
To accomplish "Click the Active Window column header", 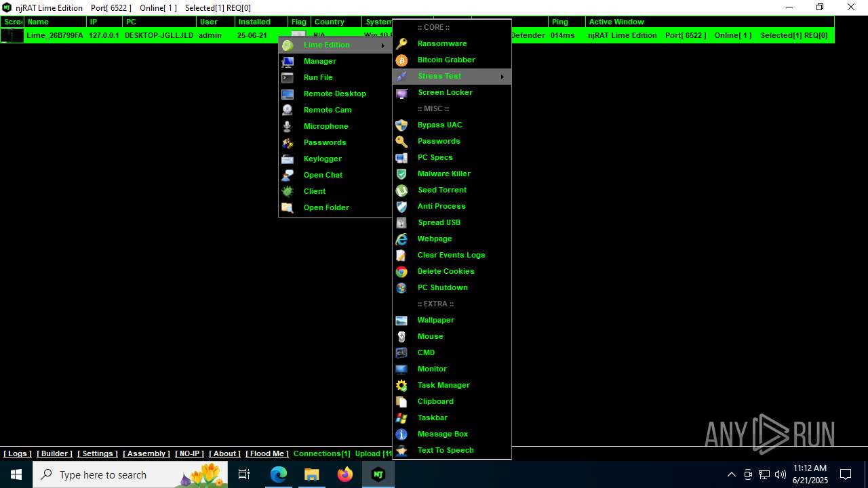I will tap(710, 22).
